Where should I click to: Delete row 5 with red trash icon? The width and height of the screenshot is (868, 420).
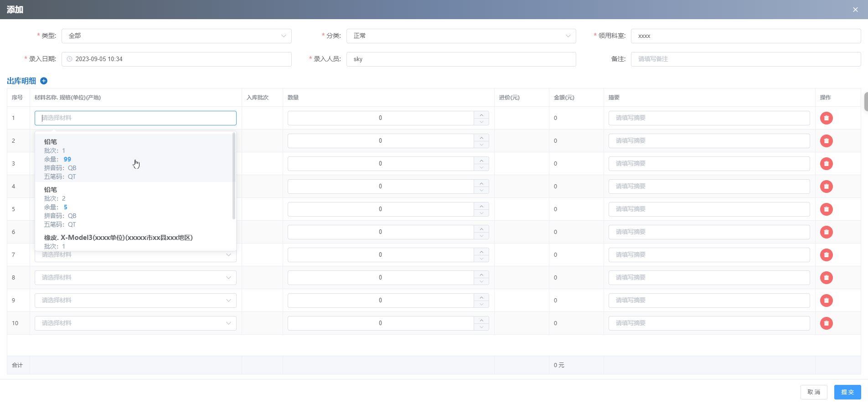[826, 209]
